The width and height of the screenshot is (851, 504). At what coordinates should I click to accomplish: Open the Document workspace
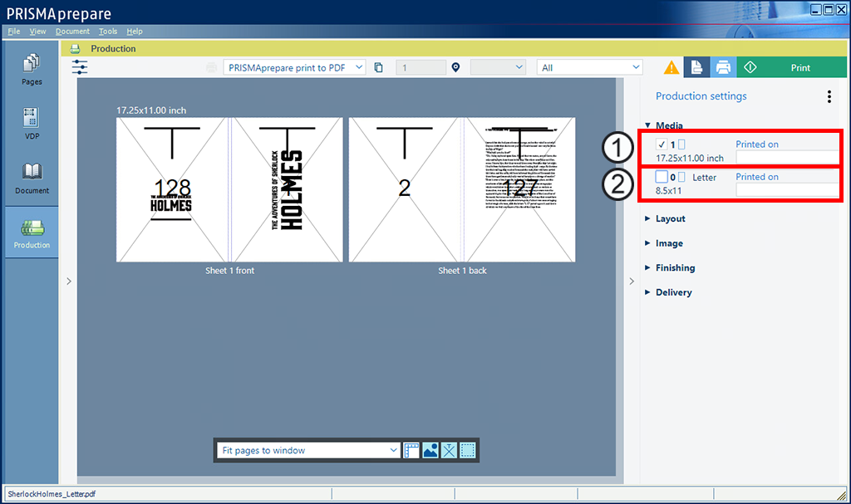coord(32,178)
